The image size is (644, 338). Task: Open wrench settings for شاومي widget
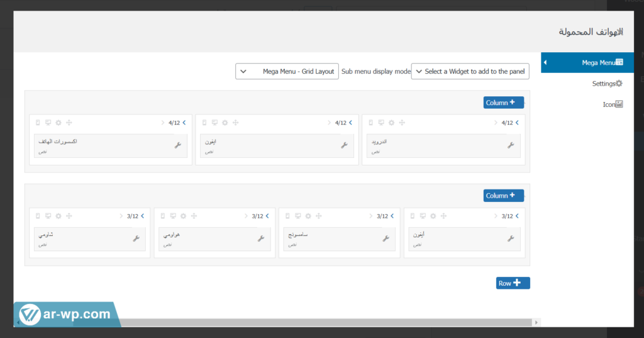pyautogui.click(x=136, y=239)
